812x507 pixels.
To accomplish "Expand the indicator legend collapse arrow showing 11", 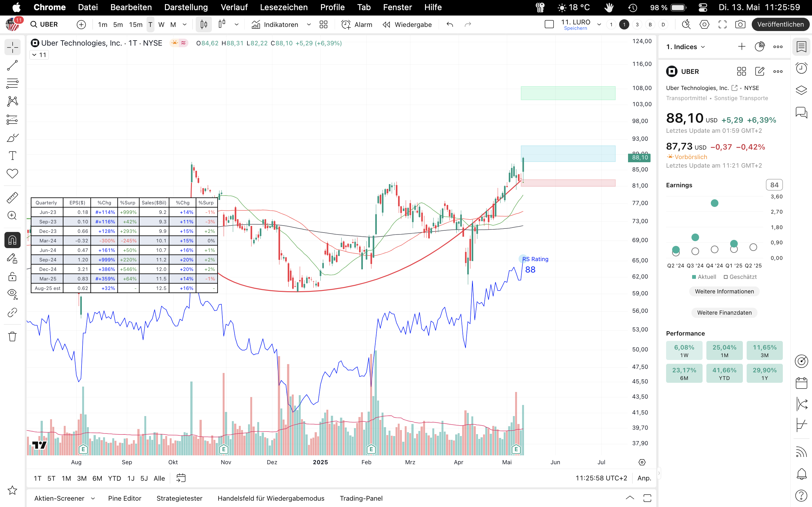I will (x=35, y=55).
